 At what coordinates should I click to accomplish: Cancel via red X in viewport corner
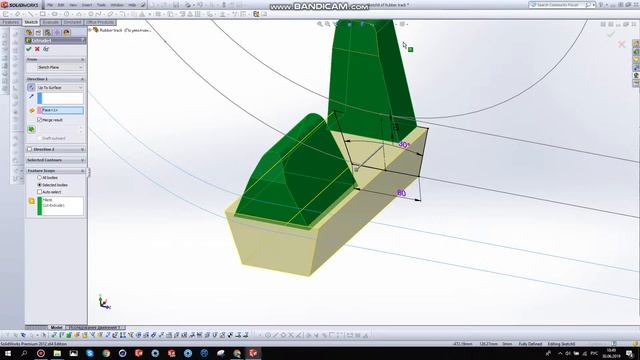point(622,44)
